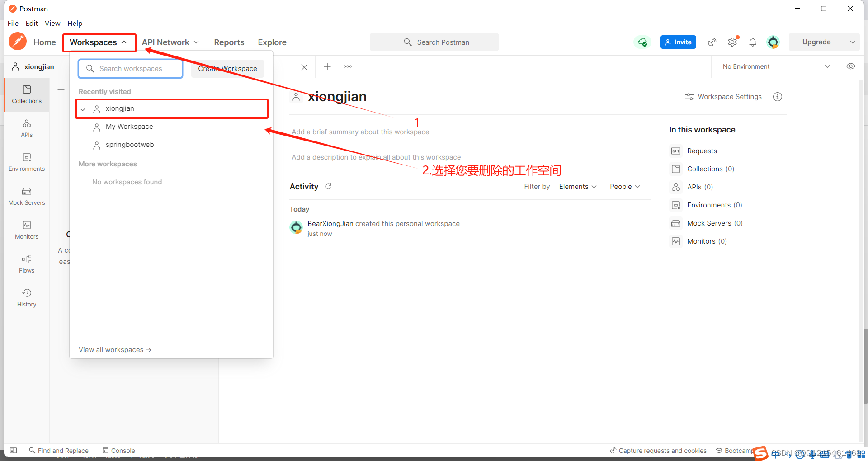This screenshot has height=461, width=868.
Task: Open APIs (0) in workspace summary
Action: [700, 187]
